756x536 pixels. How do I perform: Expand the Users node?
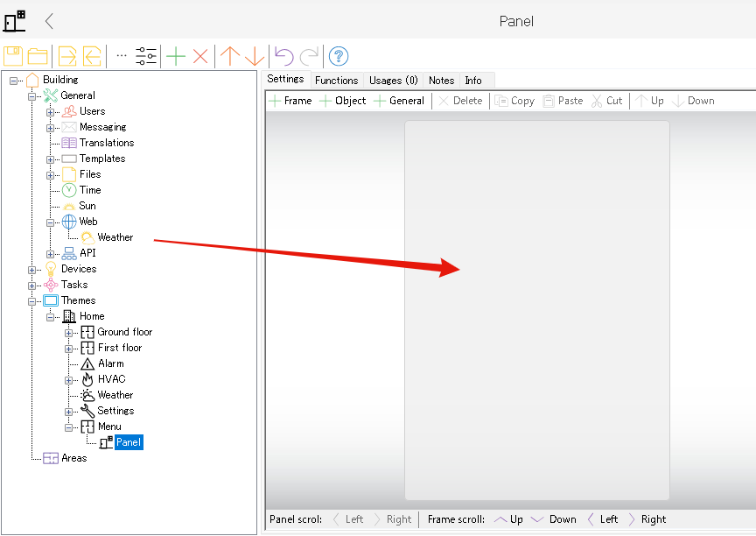50,112
